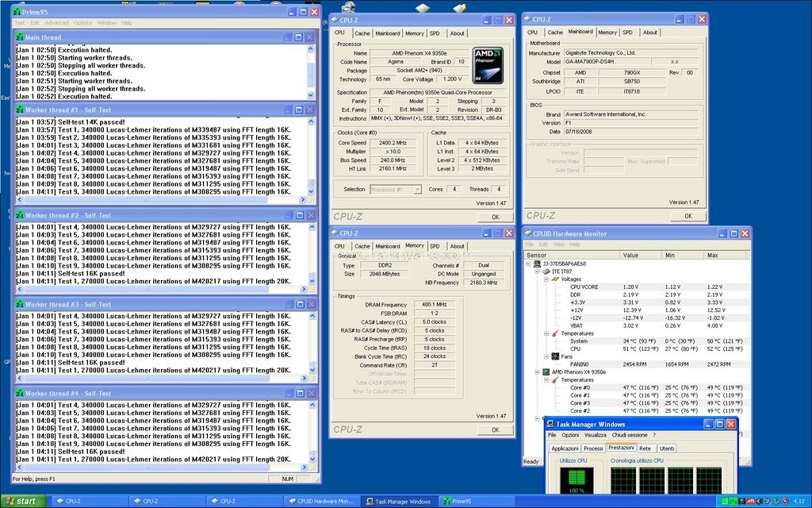
Task: Click OK below the Cores and Threads fields
Action: pos(496,217)
